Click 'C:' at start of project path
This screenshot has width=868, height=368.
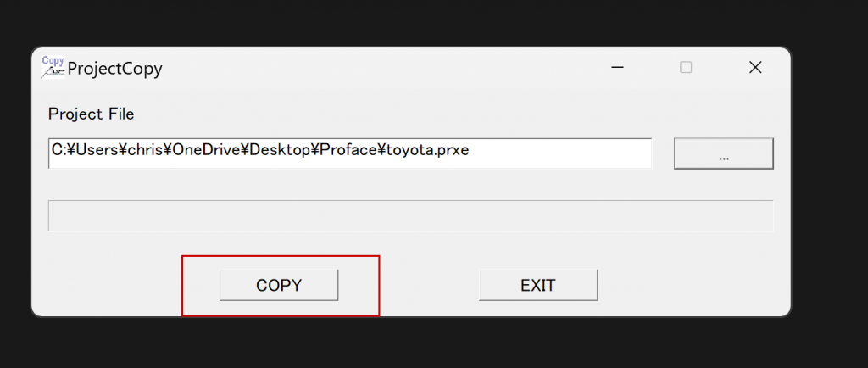58,151
